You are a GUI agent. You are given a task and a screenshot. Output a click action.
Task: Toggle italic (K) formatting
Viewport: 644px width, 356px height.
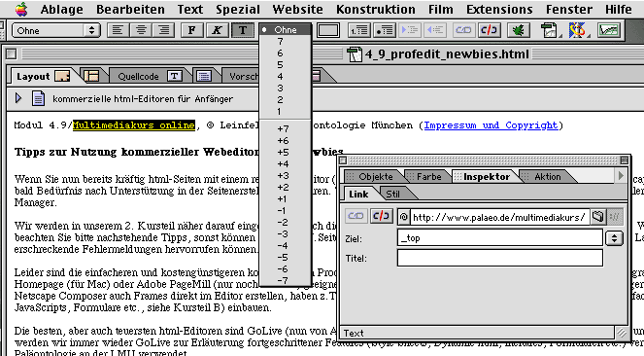[217, 30]
